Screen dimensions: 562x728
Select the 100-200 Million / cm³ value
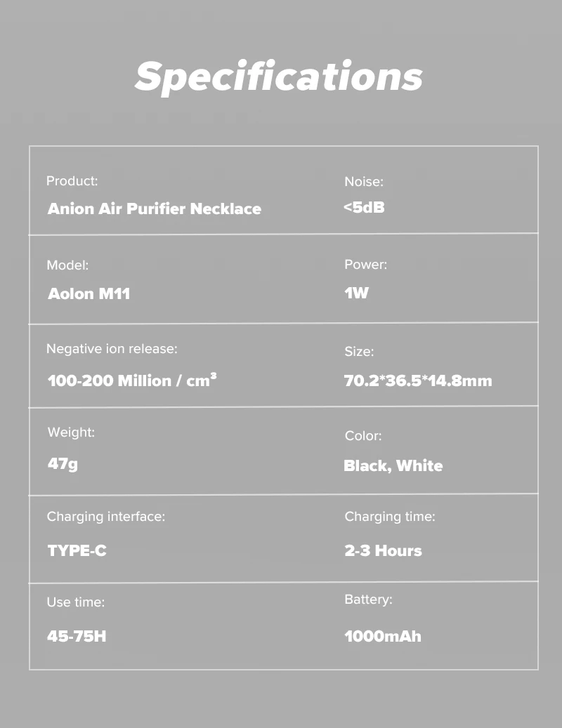point(132,380)
